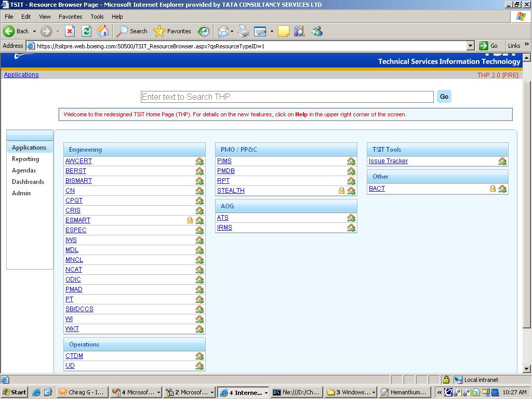The width and height of the screenshot is (532, 399).
Task: Click the Hemantkum taskbar item
Action: pyautogui.click(x=405, y=393)
